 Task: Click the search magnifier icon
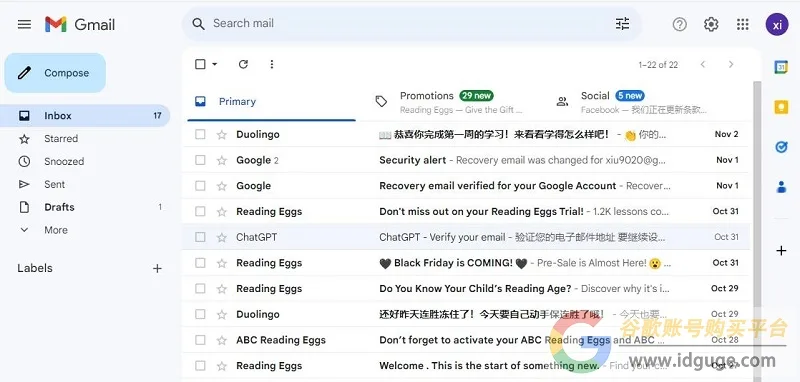click(198, 23)
